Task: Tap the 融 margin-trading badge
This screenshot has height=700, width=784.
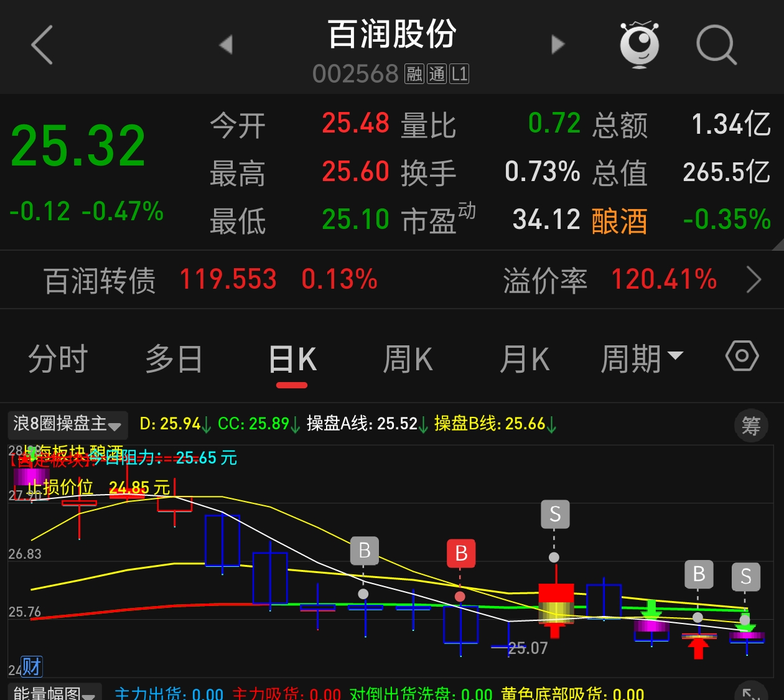Action: pyautogui.click(x=414, y=74)
